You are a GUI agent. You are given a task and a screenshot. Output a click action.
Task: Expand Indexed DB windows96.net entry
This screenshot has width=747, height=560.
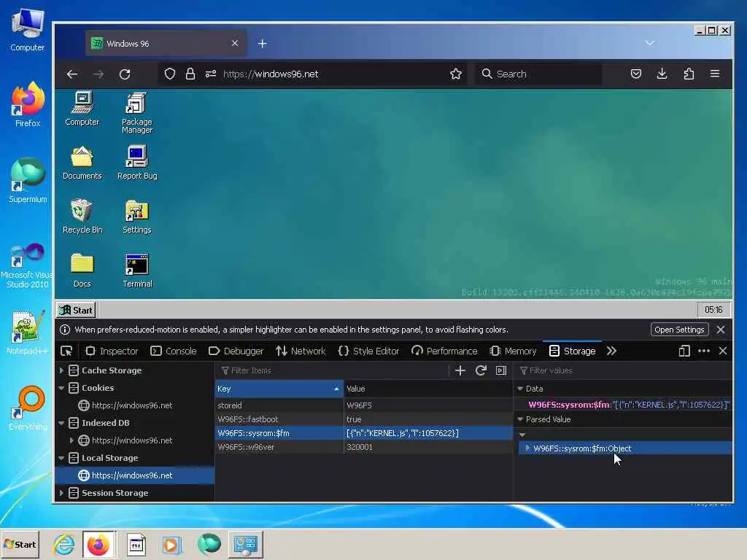click(x=72, y=440)
